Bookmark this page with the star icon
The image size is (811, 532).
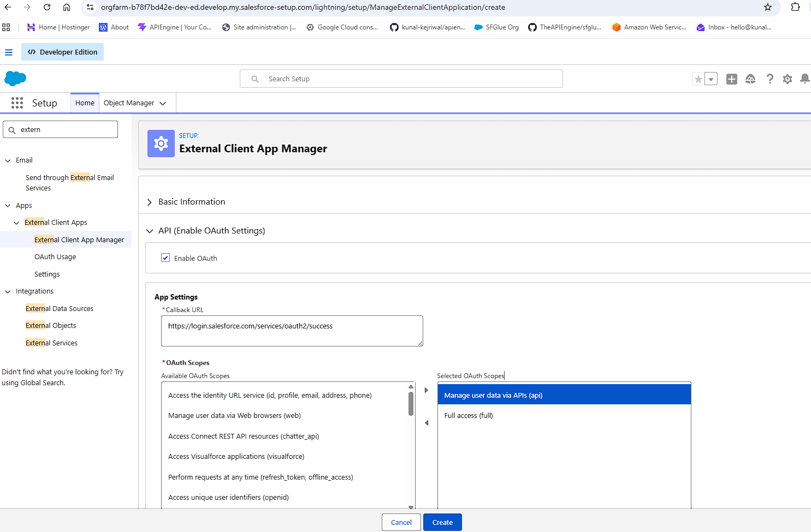click(768, 7)
